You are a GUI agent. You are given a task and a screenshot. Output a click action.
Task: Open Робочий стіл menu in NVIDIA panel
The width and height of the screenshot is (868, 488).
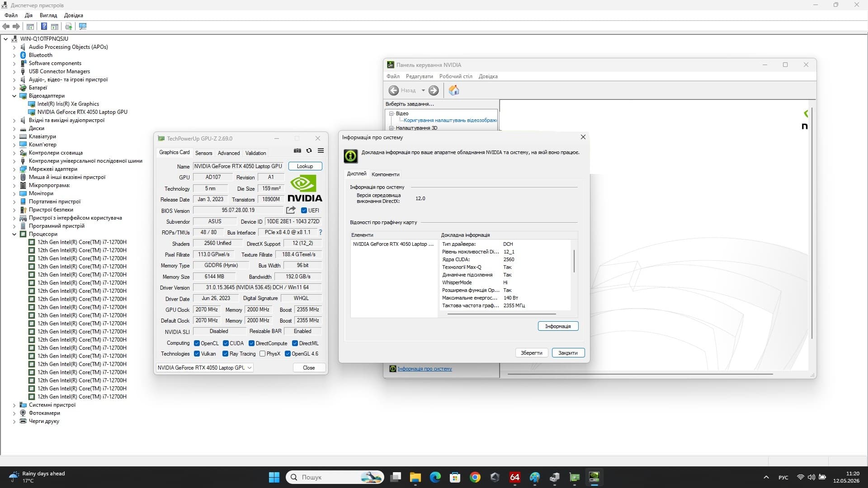(456, 76)
